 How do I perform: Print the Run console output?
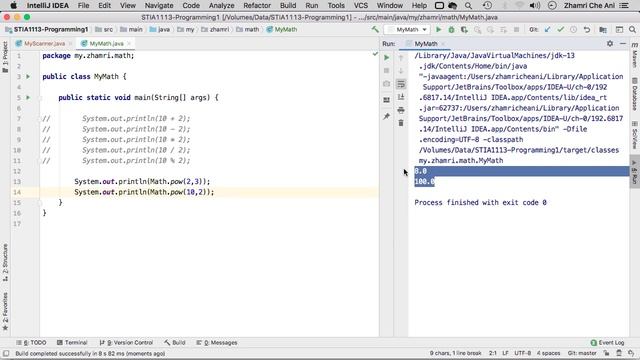point(401,110)
